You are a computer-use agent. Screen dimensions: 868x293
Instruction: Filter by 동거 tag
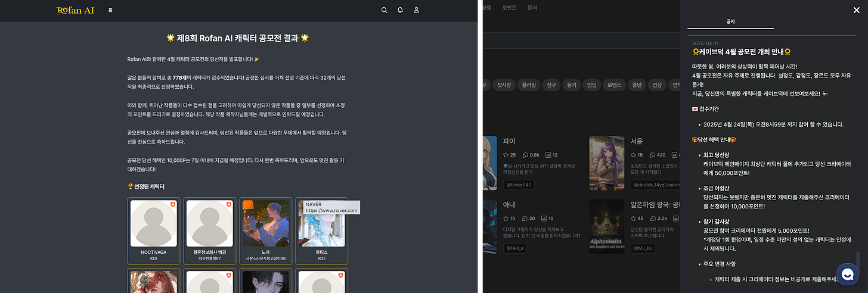tap(572, 85)
